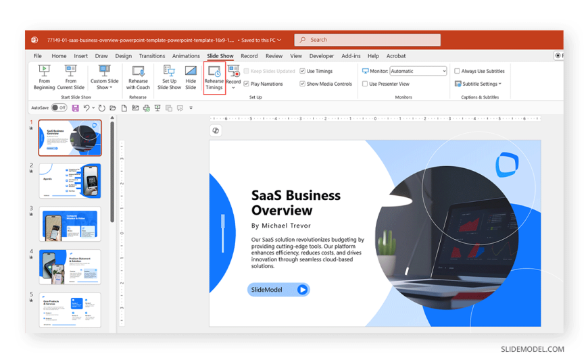Click the Draw tab
This screenshot has width=588, height=364.
(101, 56)
